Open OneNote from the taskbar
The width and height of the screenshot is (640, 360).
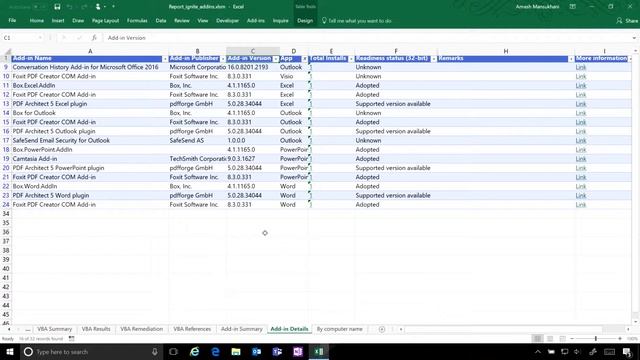click(298, 351)
